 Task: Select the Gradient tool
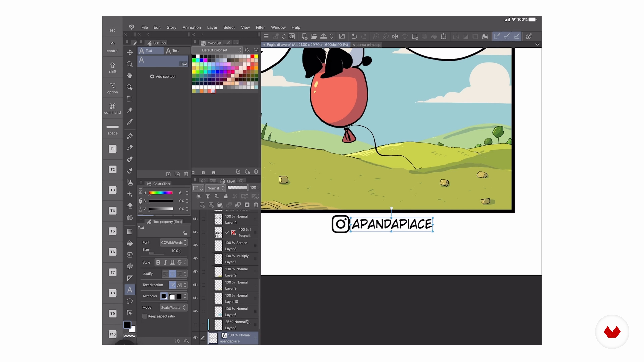point(129,232)
